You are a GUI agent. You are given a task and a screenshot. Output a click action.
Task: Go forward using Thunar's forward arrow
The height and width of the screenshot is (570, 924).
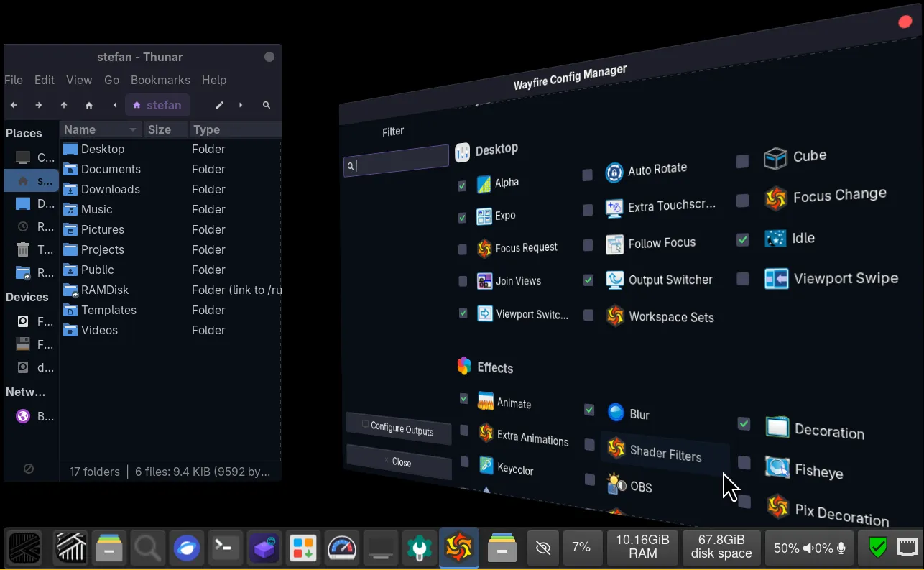pos(39,105)
